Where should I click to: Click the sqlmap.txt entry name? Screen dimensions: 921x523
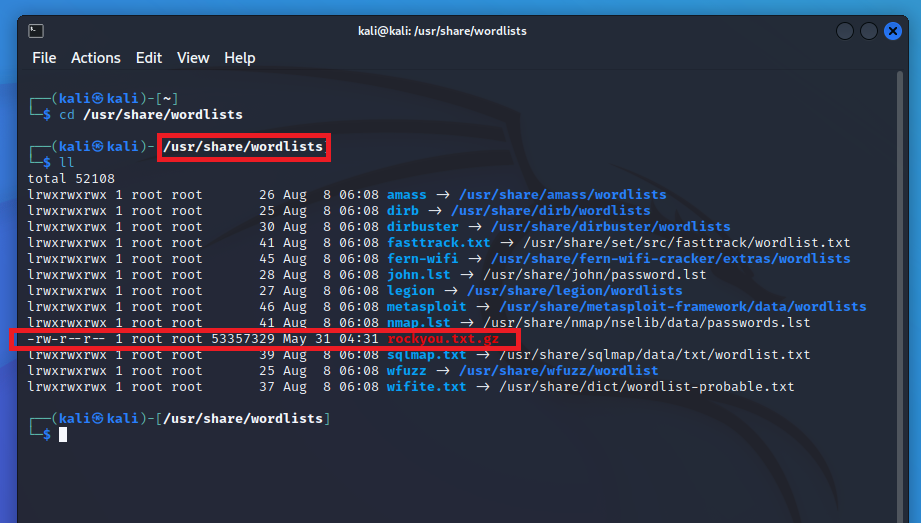click(x=426, y=354)
